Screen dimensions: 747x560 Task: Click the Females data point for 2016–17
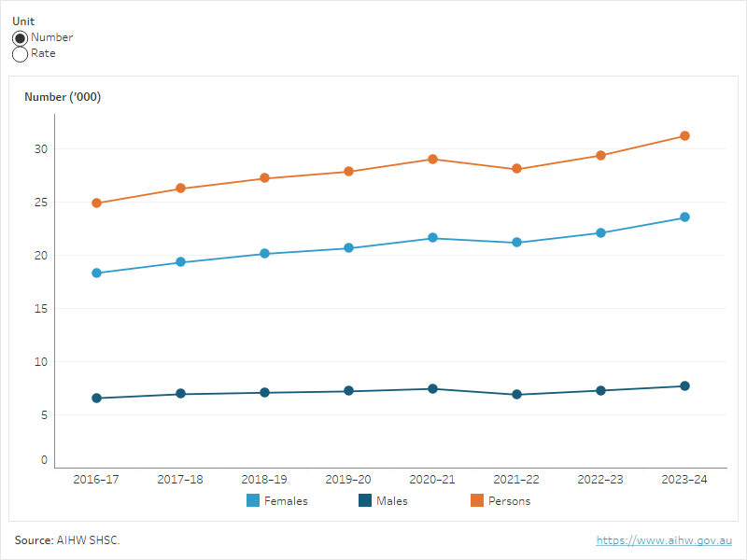click(96, 273)
